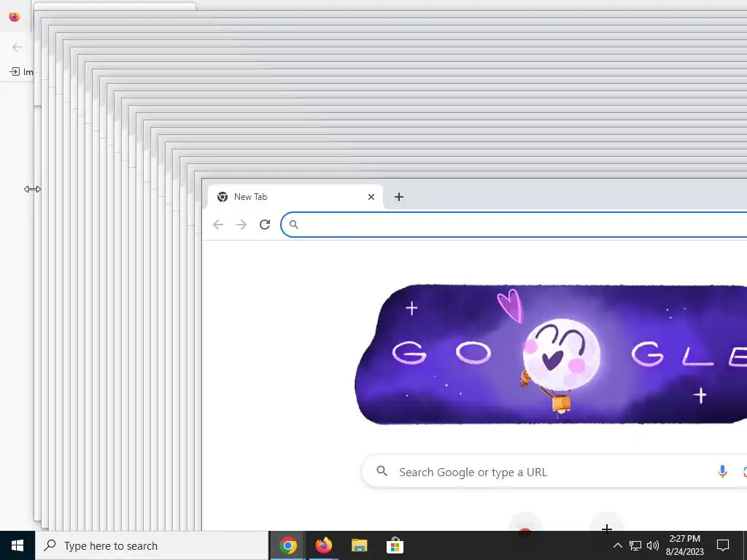The image size is (747, 560).
Task: Open the Google Doodle image
Action: click(x=551, y=354)
